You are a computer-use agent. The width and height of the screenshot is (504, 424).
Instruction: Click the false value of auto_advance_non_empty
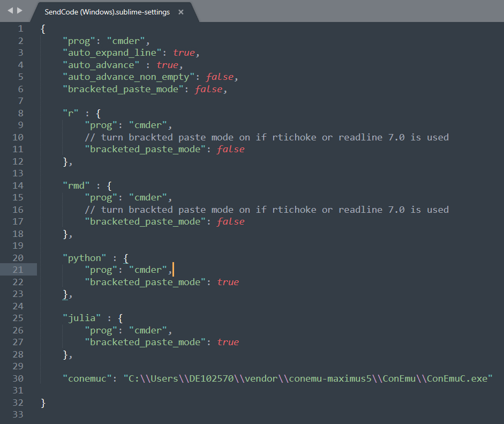click(220, 77)
